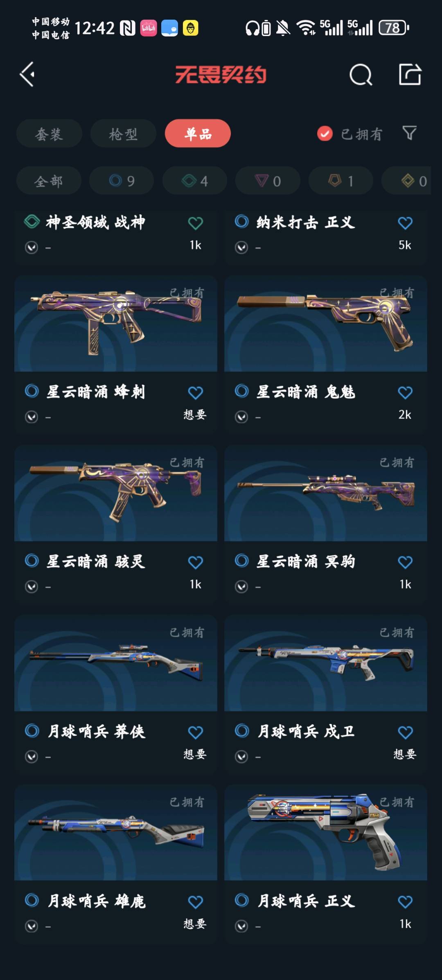Expand the chevron under 月球哨兵 莽侠

(x=32, y=756)
